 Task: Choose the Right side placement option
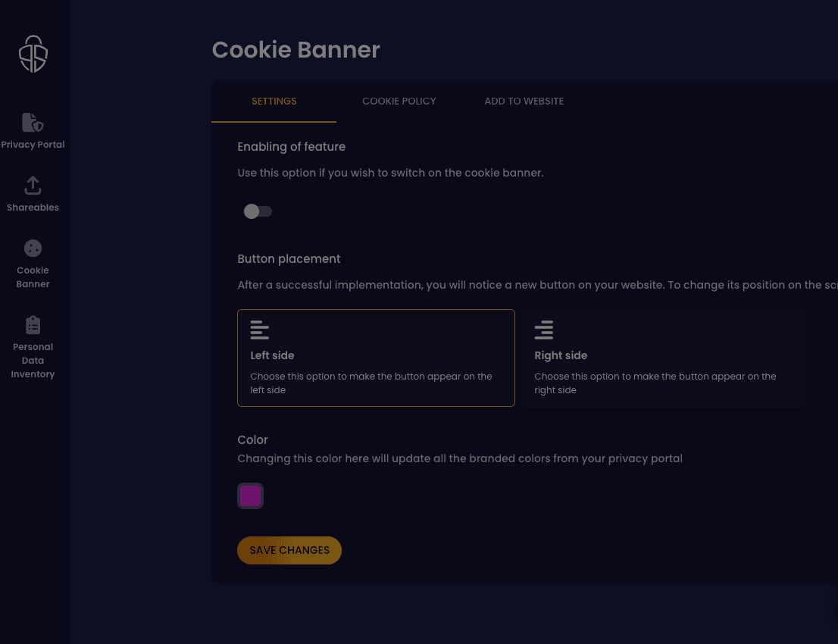click(x=663, y=358)
